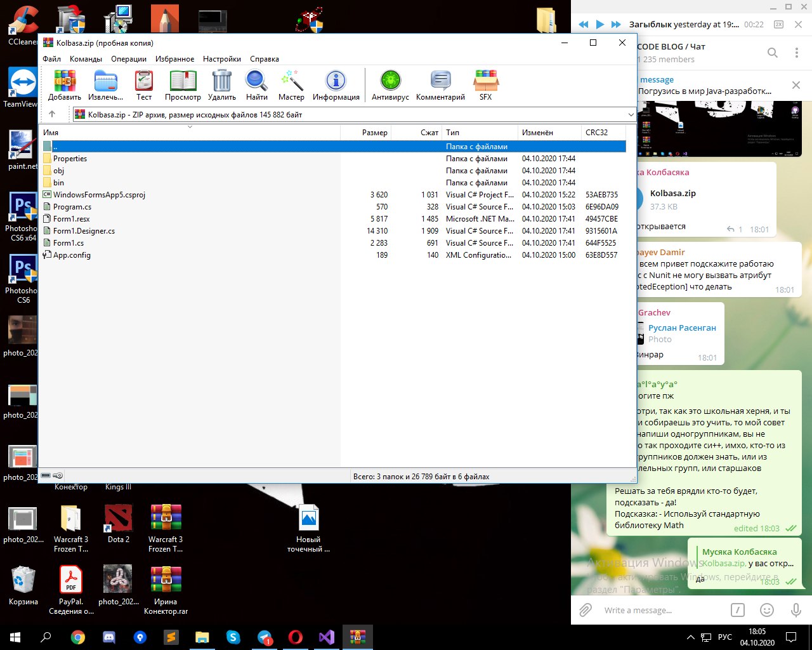
Task: Sort files by Изменён column header
Action: (550, 133)
